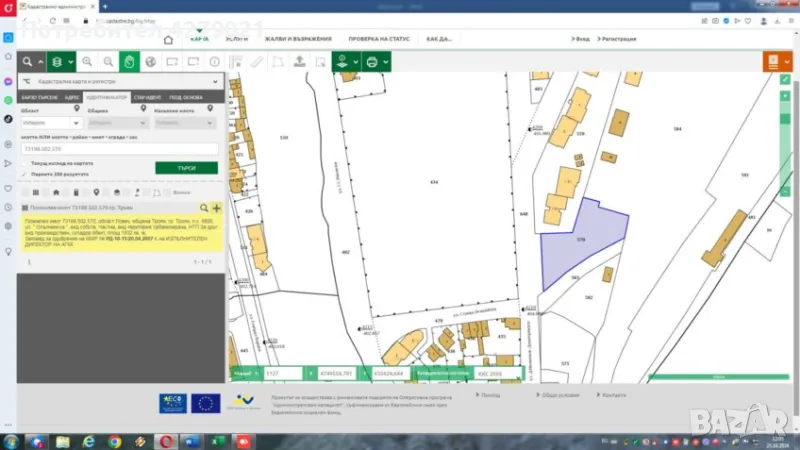The image size is (800, 450).
Task: Open the map layers dropdown arrow
Action: (x=72, y=62)
